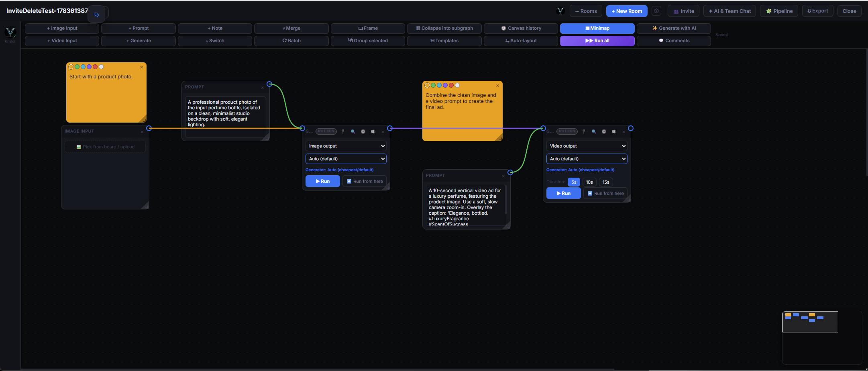Click NOT RUN badge on Image output node
This screenshot has height=371, width=868.
click(326, 131)
